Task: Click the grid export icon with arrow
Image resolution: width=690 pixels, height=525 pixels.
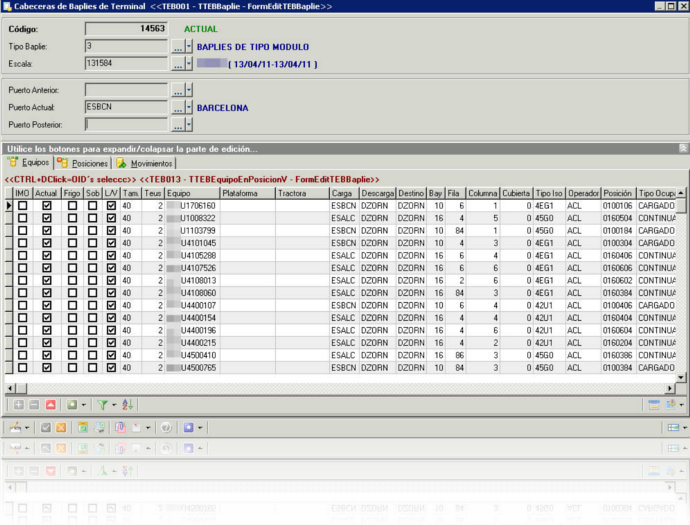Action: [671, 404]
